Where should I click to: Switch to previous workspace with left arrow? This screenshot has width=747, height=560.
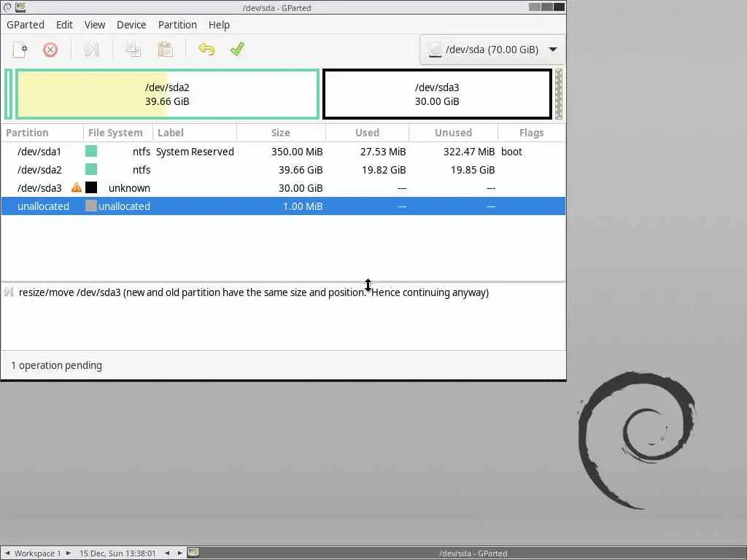point(7,553)
